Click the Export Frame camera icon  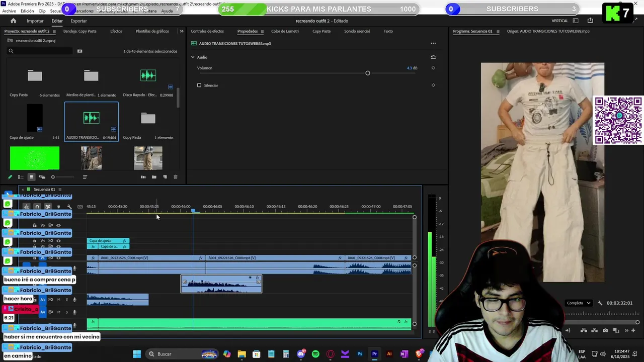pyautogui.click(x=605, y=330)
